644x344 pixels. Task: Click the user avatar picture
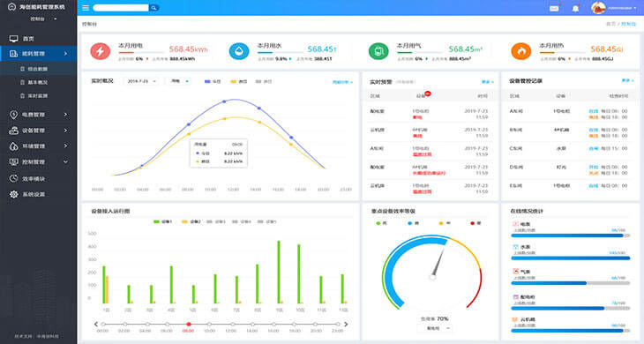[598, 8]
